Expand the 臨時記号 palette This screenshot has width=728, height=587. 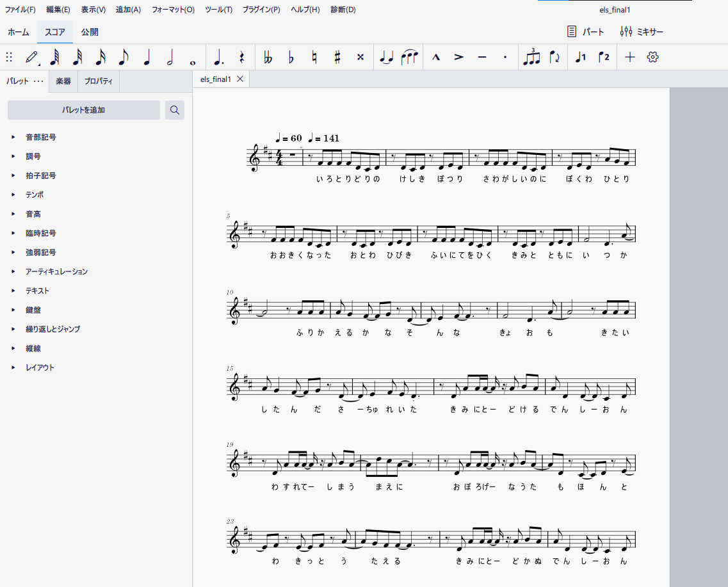click(x=13, y=233)
